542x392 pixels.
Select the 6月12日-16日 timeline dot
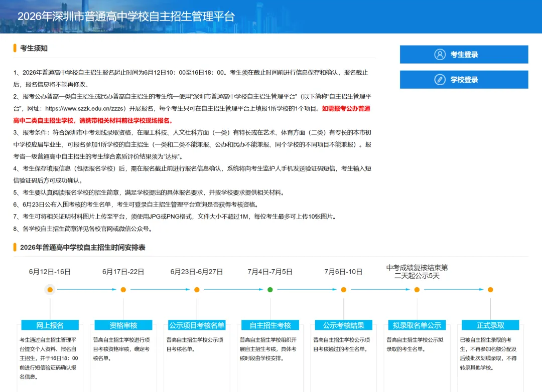(50, 289)
